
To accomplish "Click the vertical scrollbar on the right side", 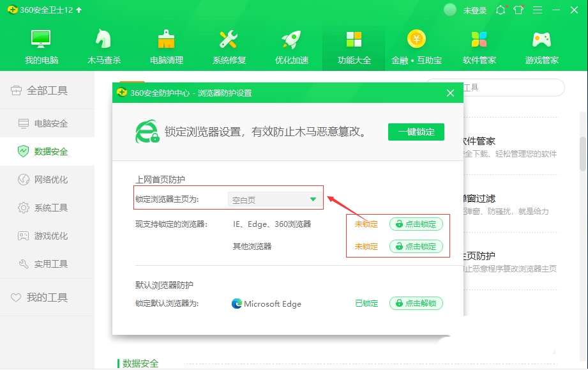I will click(583, 154).
